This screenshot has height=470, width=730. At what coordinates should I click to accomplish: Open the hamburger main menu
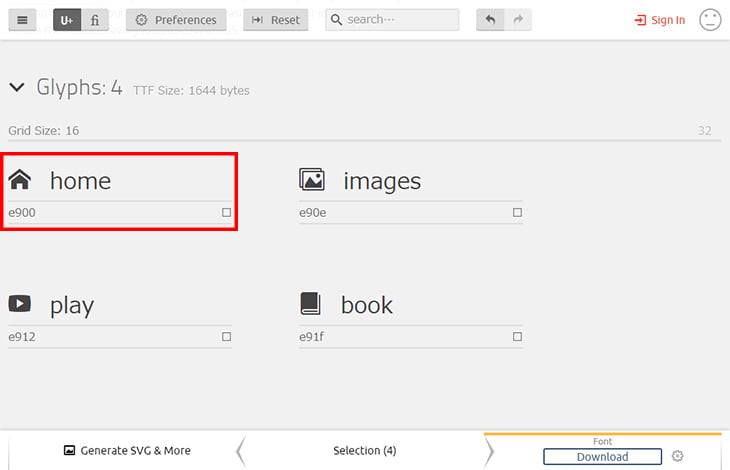click(22, 20)
